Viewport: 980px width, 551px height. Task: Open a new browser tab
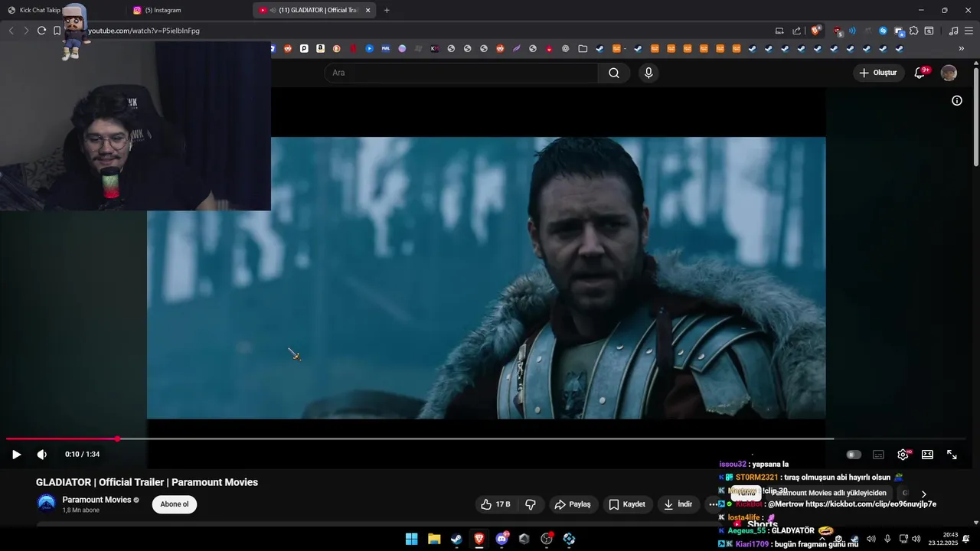point(387,10)
